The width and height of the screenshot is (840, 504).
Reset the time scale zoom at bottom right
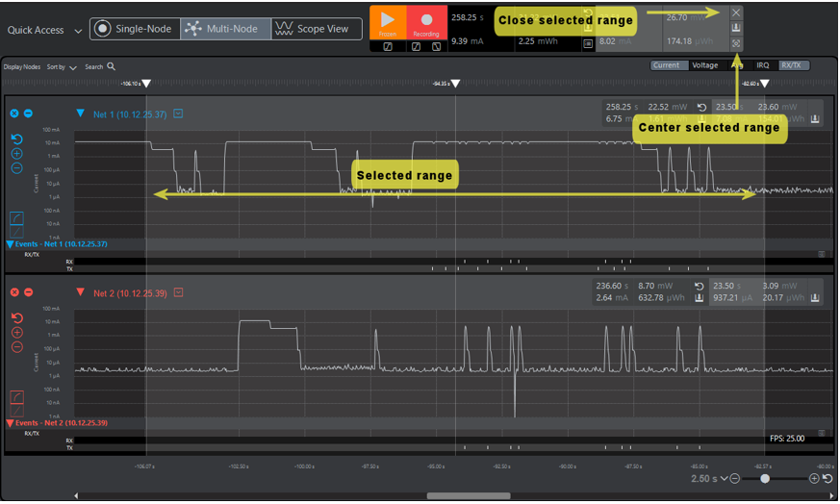click(x=827, y=478)
